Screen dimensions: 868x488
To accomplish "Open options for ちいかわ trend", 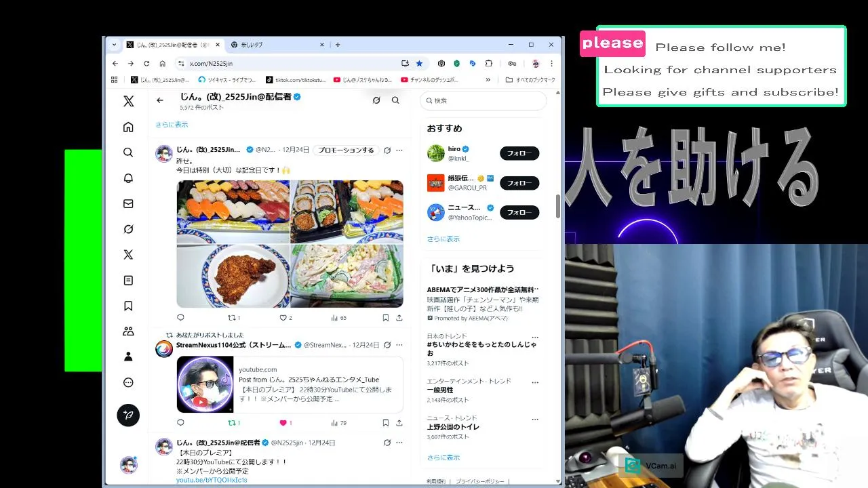I will tap(535, 337).
